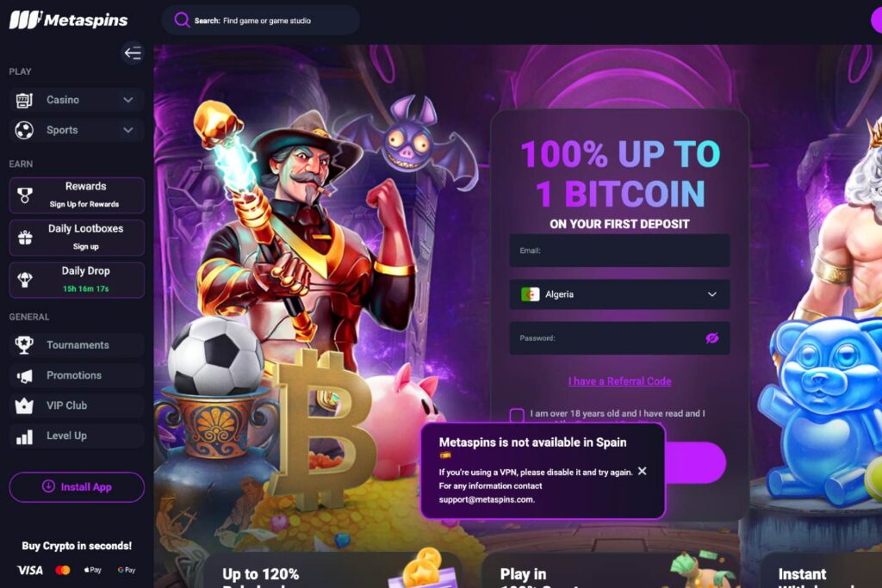Viewport: 882px width, 588px height.
Task: Open the Rewards menu item
Action: (x=77, y=195)
